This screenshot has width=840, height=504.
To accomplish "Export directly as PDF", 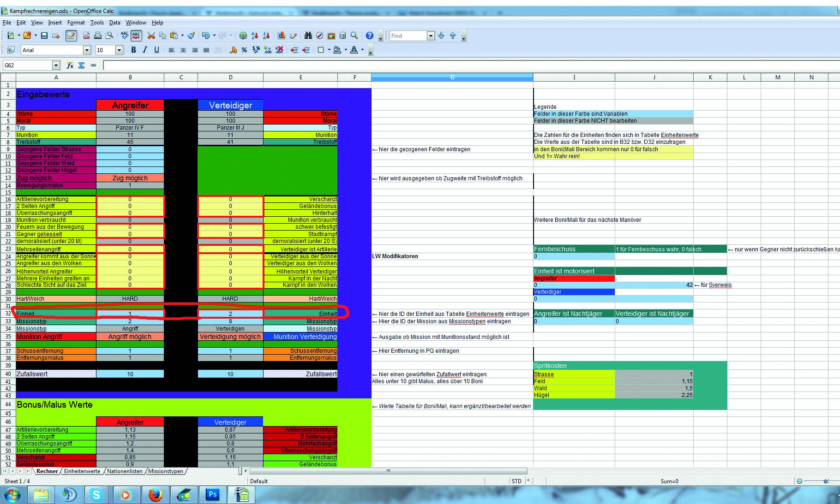I will [x=86, y=36].
